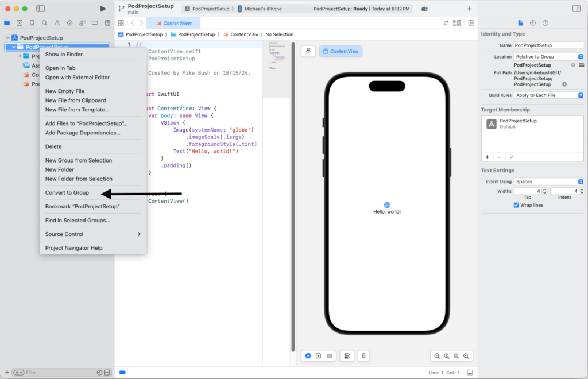Collapse the PodProjectSetup root project tree

(x=7, y=38)
